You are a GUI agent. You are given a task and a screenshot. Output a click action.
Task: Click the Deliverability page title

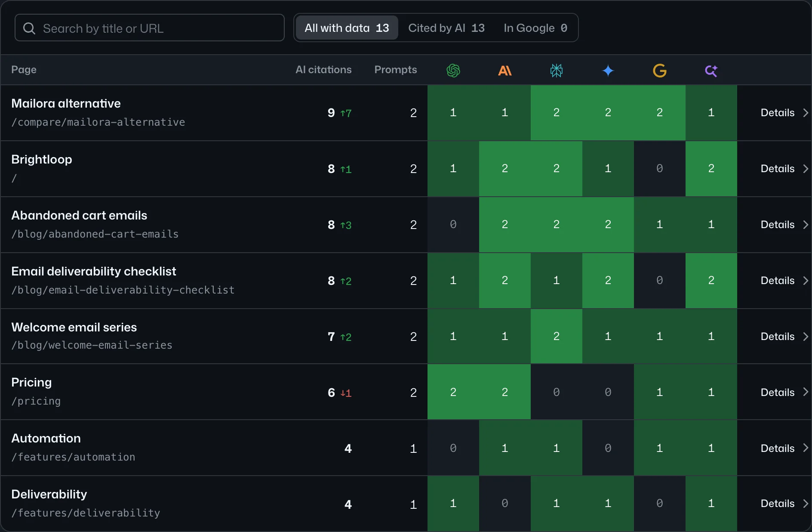pyautogui.click(x=49, y=494)
